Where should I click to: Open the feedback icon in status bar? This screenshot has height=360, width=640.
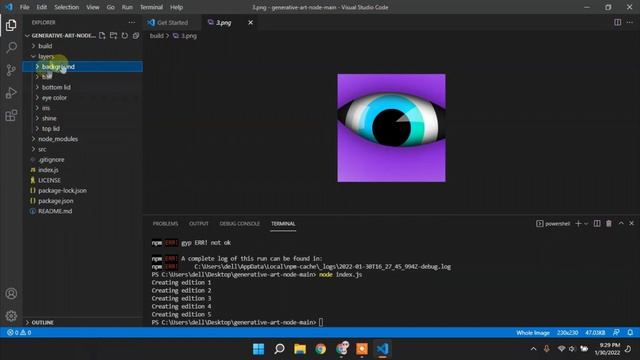pyautogui.click(x=616, y=333)
